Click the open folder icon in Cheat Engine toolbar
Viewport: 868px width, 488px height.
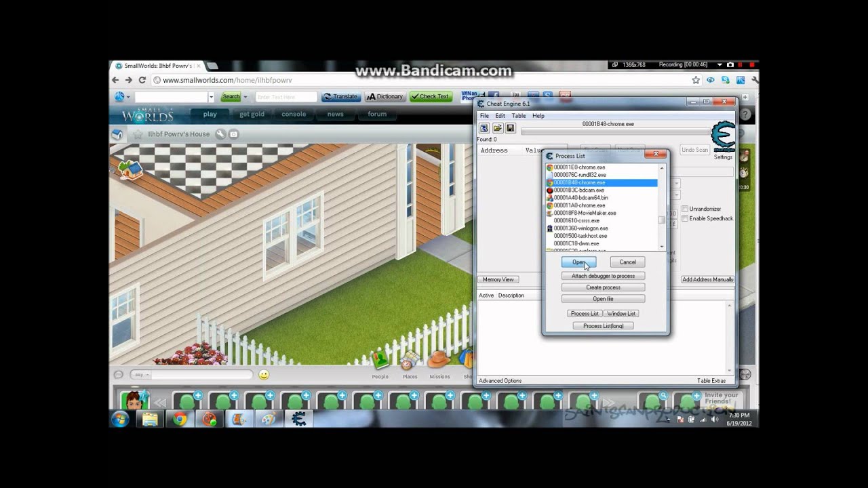click(x=497, y=128)
